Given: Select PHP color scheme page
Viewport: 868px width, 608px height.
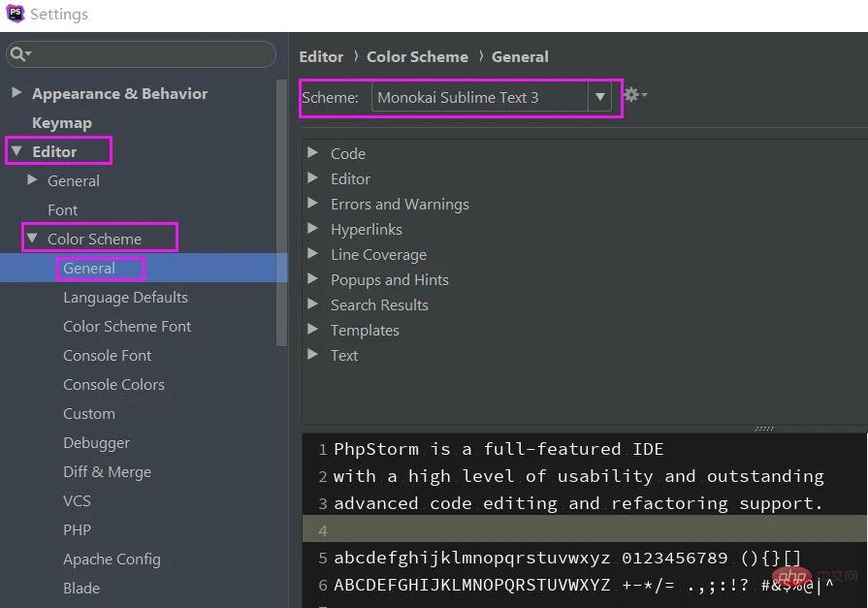Looking at the screenshot, I should (77, 529).
